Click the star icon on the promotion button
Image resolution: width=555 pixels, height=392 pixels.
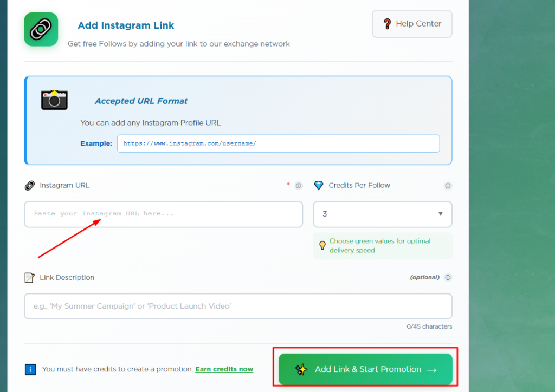coord(301,369)
